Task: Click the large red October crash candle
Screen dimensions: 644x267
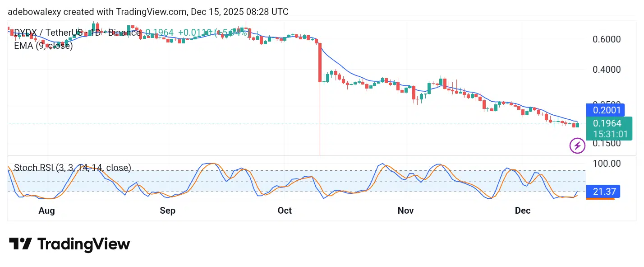Action: click(320, 62)
